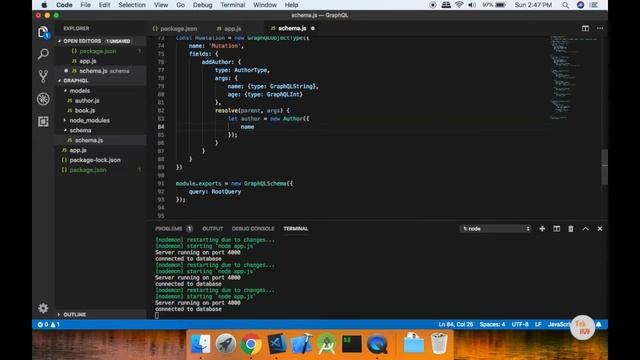Image resolution: width=640 pixels, height=360 pixels.
Task: Kill terminal with trash icon
Action: pos(571,229)
